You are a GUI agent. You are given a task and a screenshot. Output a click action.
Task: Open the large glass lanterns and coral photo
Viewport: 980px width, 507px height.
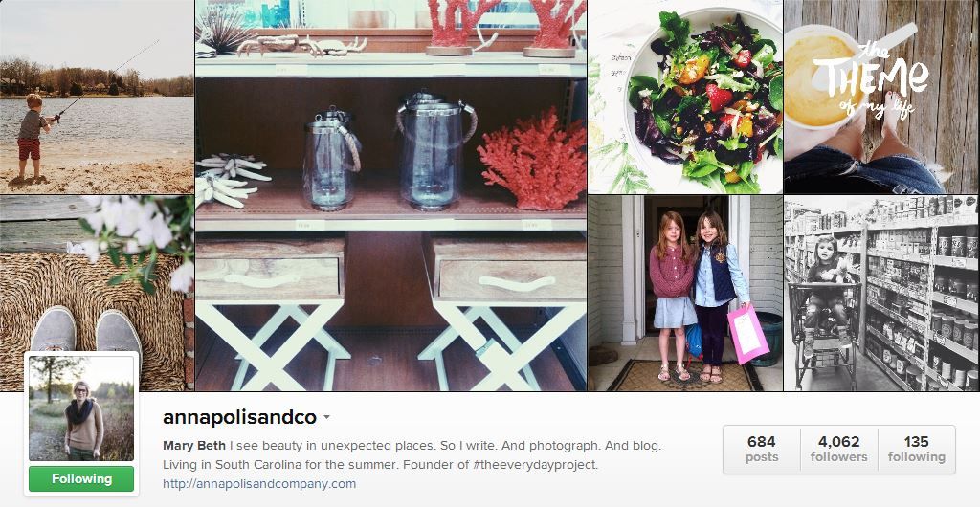(390, 195)
